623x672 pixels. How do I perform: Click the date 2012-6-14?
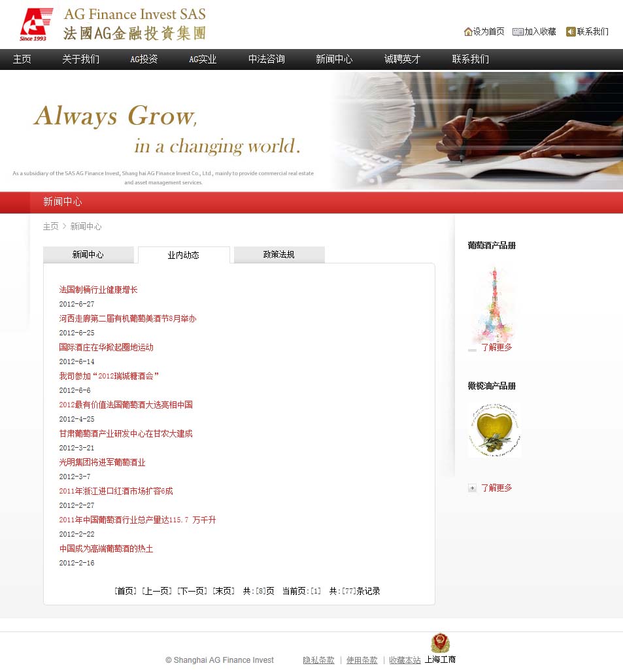[x=76, y=361]
